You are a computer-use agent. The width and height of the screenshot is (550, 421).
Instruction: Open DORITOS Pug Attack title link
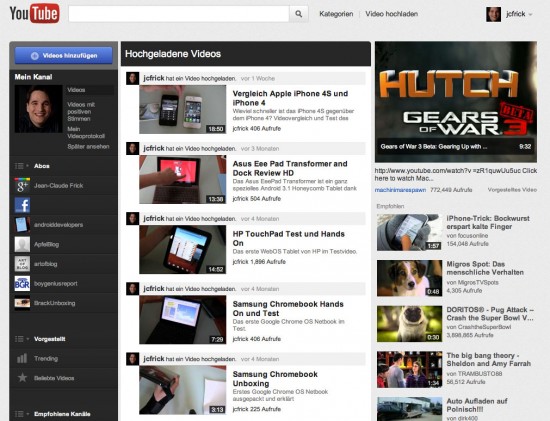click(x=490, y=314)
